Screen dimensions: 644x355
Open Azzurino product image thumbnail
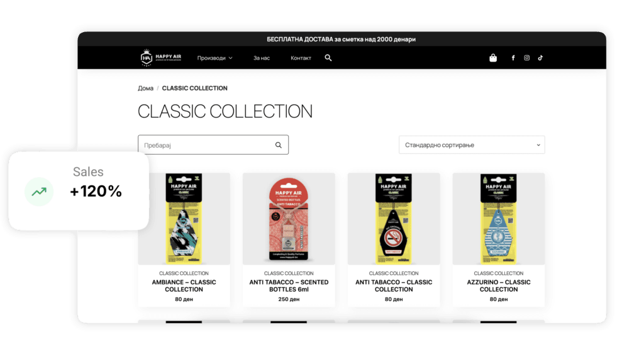click(x=499, y=219)
